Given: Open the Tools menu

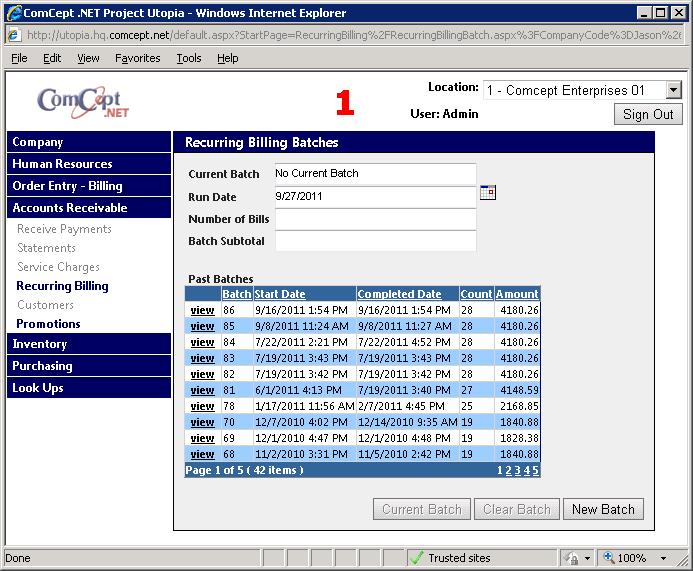Looking at the screenshot, I should pos(189,58).
